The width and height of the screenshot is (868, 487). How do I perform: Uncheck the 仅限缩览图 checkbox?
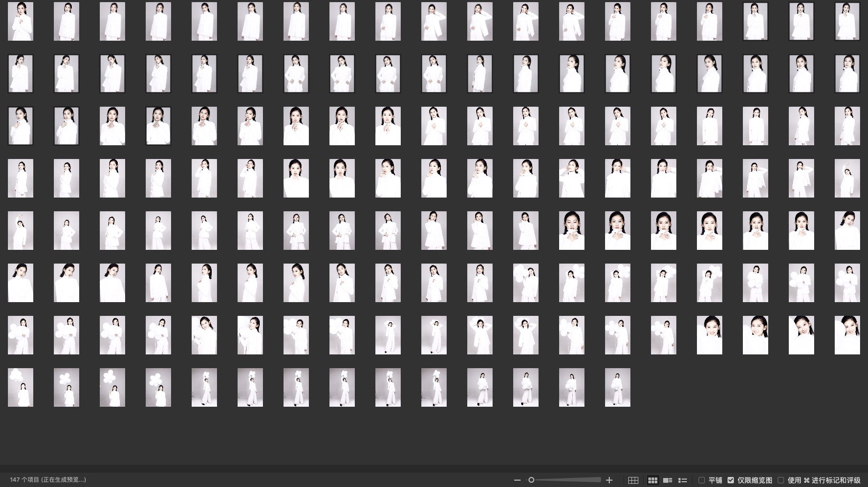click(x=731, y=480)
